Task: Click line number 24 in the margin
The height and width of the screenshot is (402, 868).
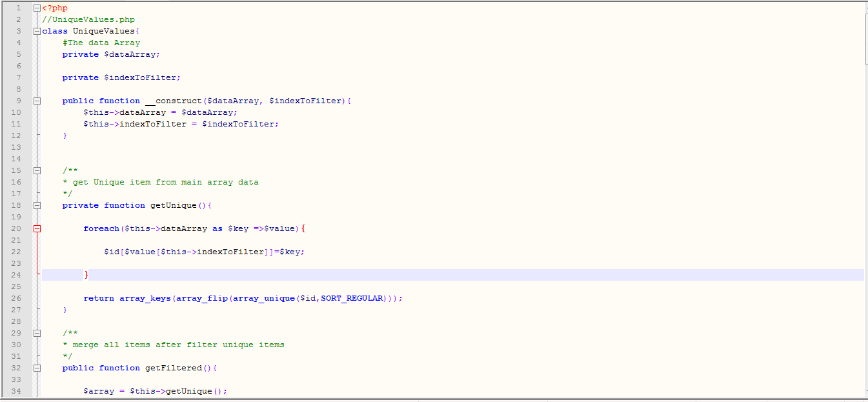Action: coord(16,275)
